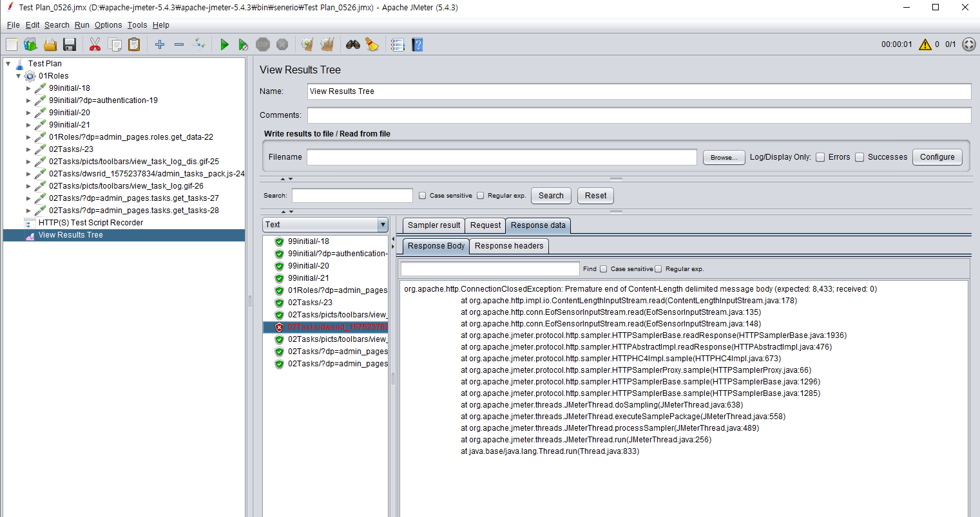
Task: Click the Copy icon in the toolbar
Action: tap(115, 44)
